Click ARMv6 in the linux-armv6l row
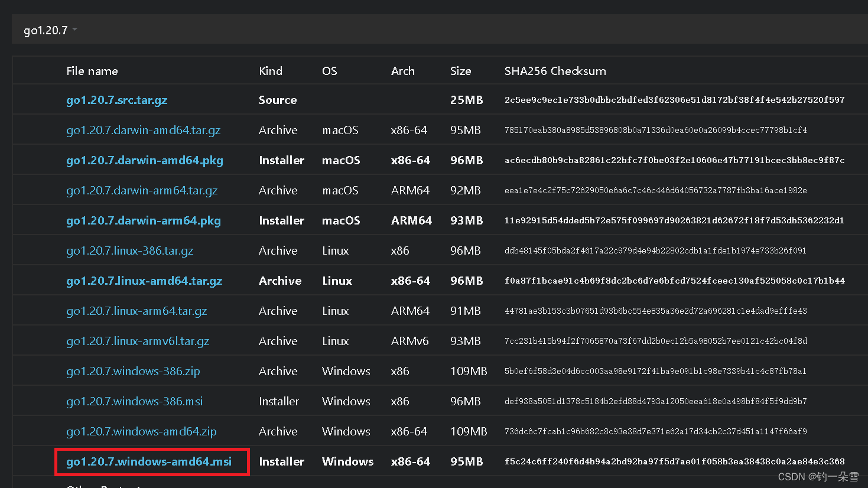This screenshot has width=868, height=488. tap(410, 341)
